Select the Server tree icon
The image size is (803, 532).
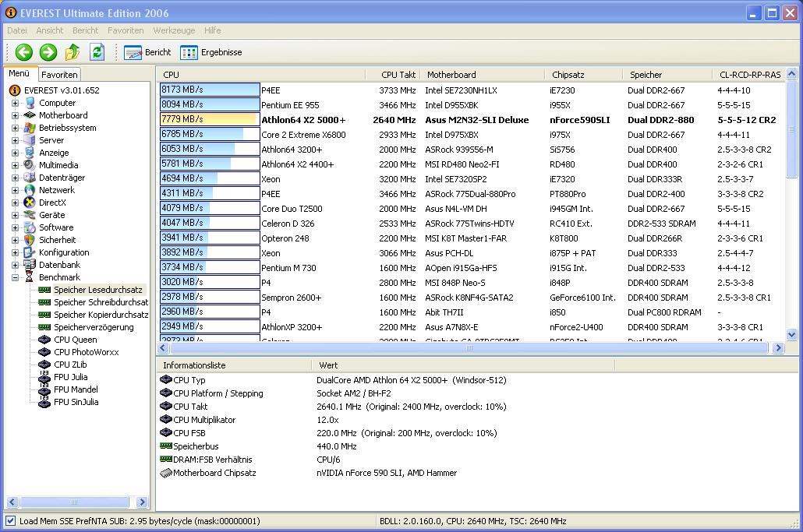30,140
